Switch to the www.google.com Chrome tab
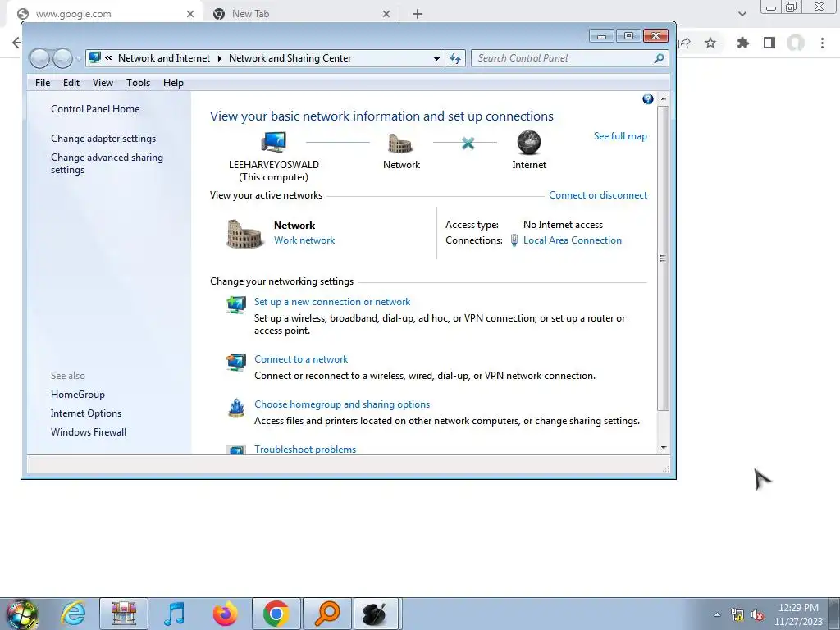The width and height of the screenshot is (840, 630). (x=104, y=14)
